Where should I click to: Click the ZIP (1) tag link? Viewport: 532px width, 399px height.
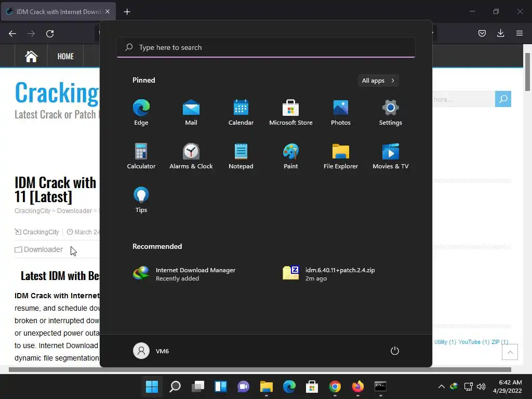point(500,342)
